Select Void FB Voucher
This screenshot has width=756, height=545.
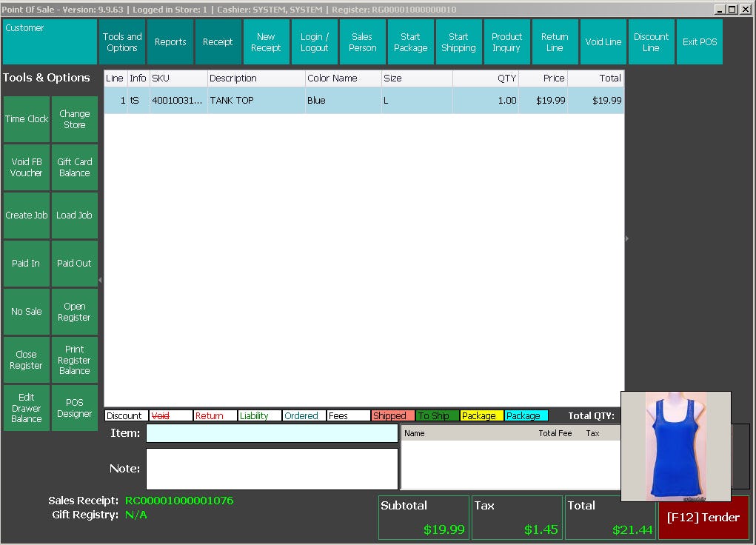coord(27,167)
